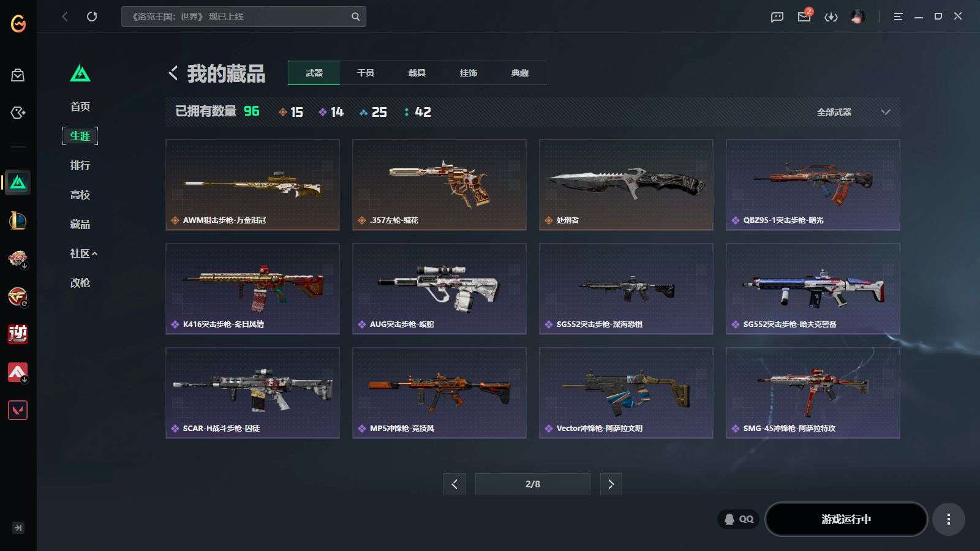This screenshot has height=551, width=980.
Task: Open the mail inbox icon with notification badge
Action: tap(805, 15)
